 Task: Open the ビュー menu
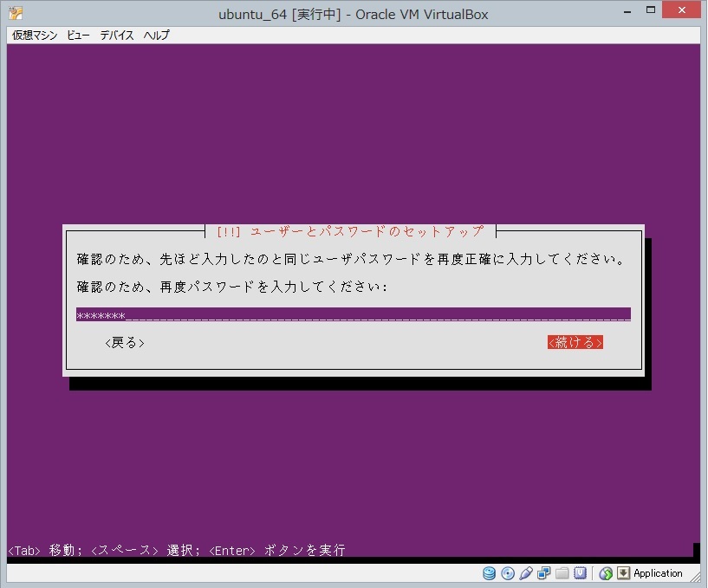tap(78, 36)
